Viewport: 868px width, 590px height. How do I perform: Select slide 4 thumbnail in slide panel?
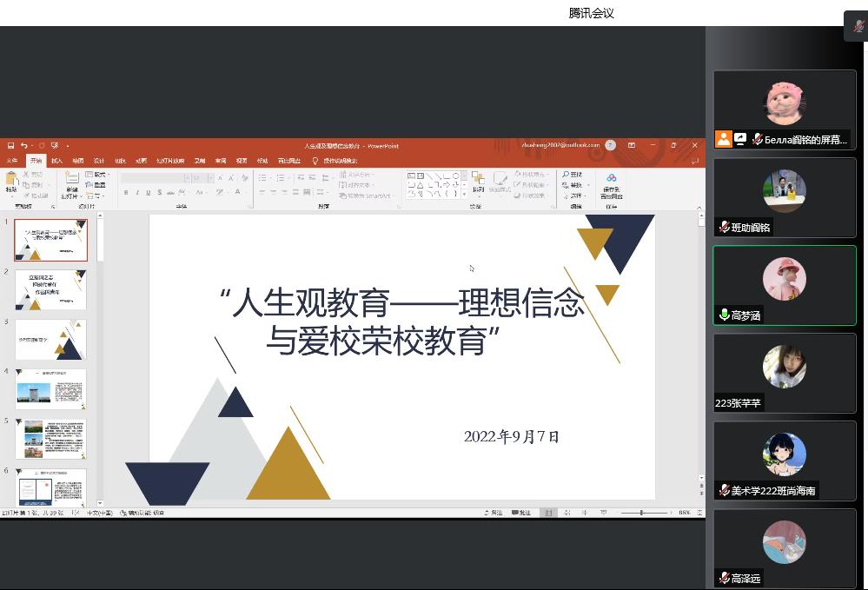pyautogui.click(x=51, y=389)
